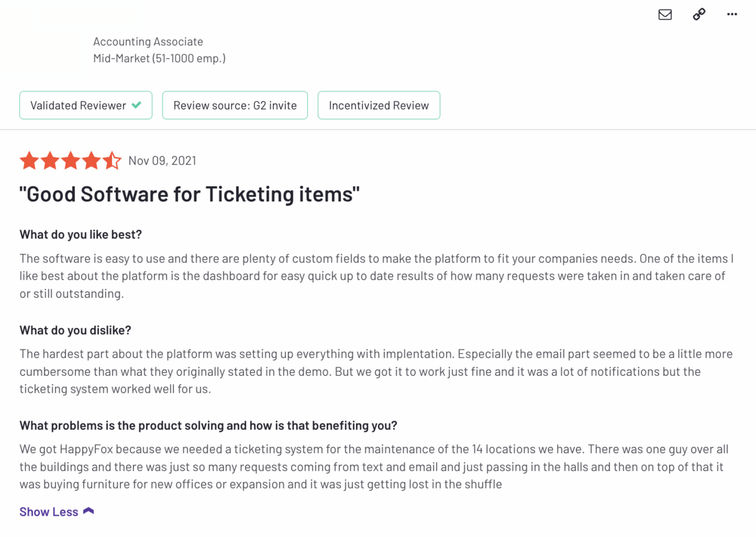Click the Nov 09, 2021 review date

(x=163, y=161)
